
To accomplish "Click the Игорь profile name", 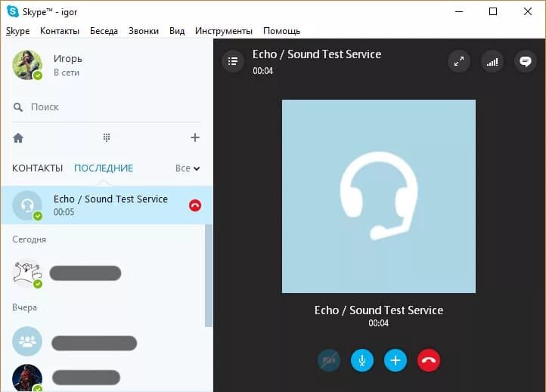I will click(x=68, y=58).
